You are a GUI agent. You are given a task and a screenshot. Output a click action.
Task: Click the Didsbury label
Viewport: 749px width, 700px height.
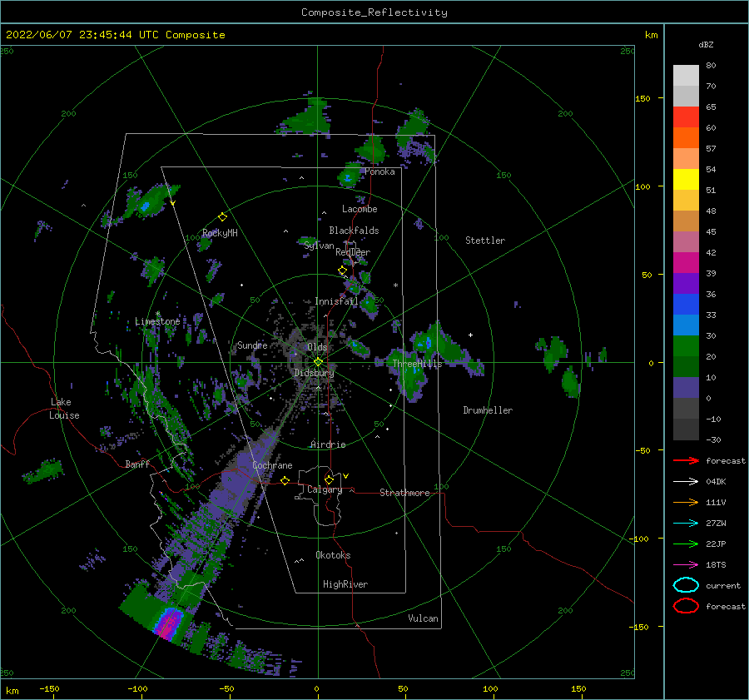315,373
